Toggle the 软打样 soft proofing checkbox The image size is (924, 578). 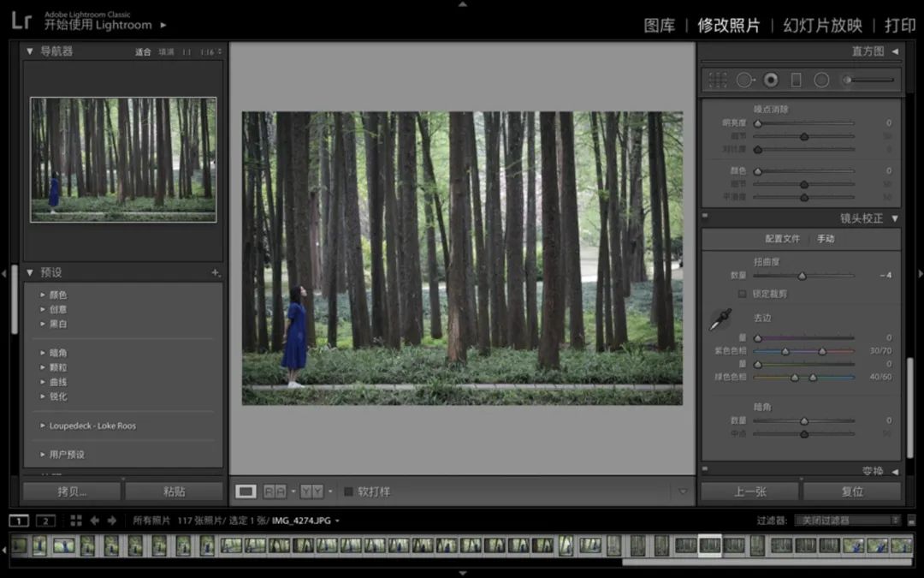point(348,492)
